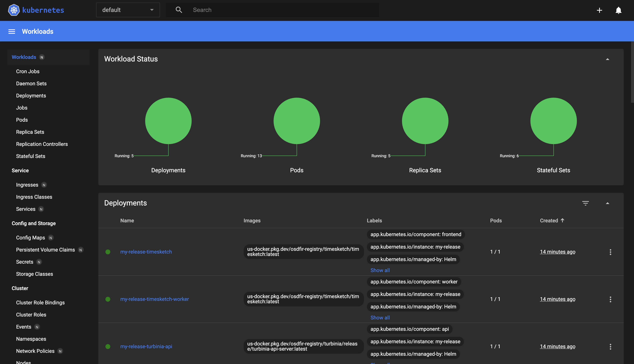Viewport: 634px width, 364px height.
Task: Show all labels for my-release-timesketch
Action: (380, 270)
